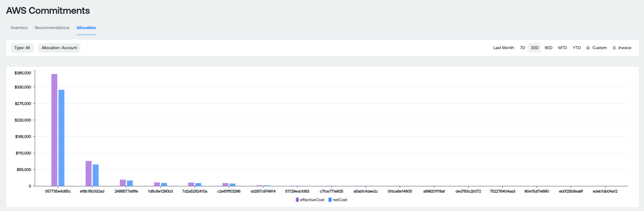Toggle the effectiveCost legend swatch
Image resolution: width=644 pixels, height=211 pixels.
click(x=297, y=200)
